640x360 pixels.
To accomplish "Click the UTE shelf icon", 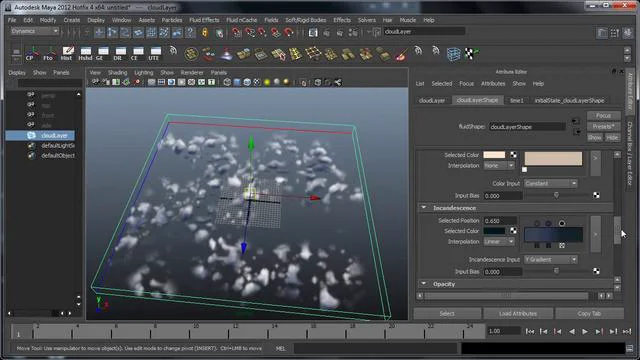I will tap(154, 53).
